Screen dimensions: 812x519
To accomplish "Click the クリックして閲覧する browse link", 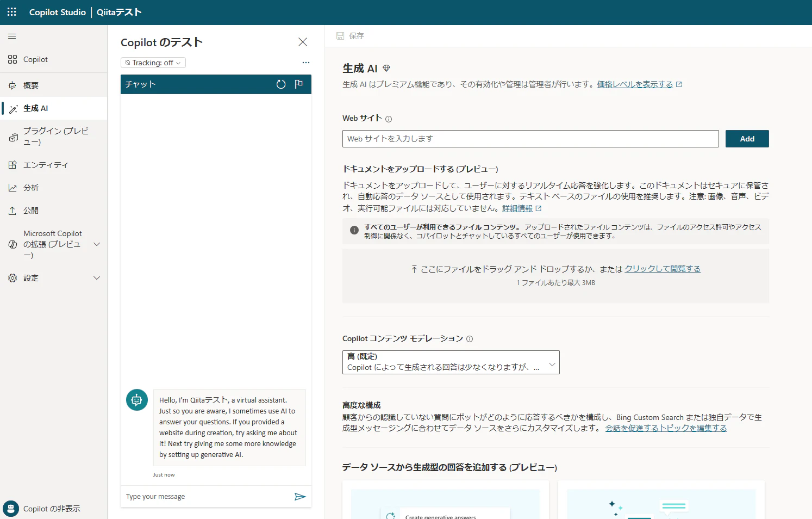I will pyautogui.click(x=663, y=269).
